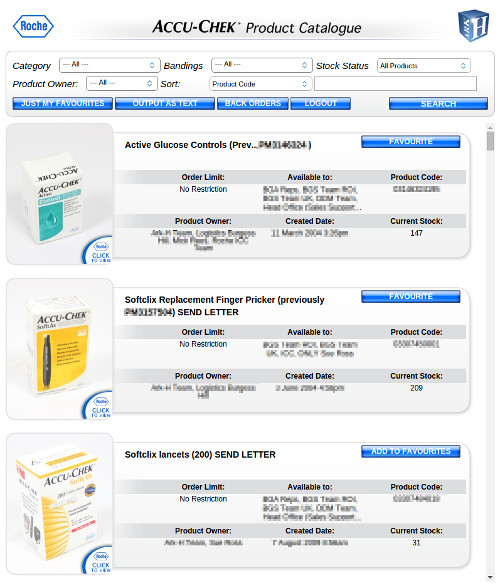Image resolution: width=500 pixels, height=588 pixels.
Task: Expand the Stock Status dropdown
Action: pos(424,66)
